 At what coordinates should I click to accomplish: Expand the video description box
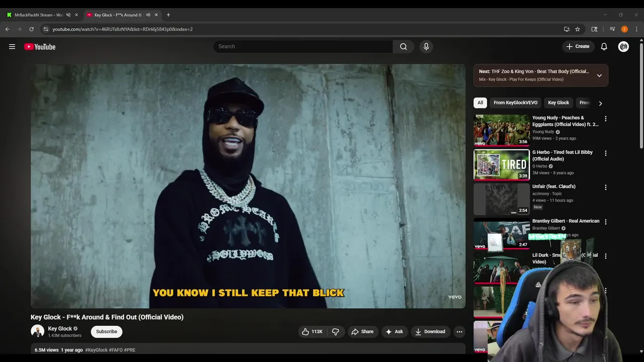tap(248, 349)
